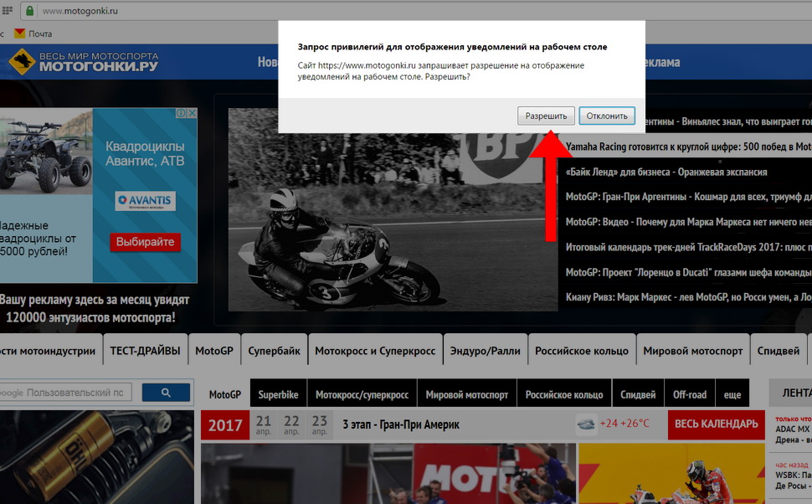Open 3 этап - Гран-При Америк

pos(401,424)
